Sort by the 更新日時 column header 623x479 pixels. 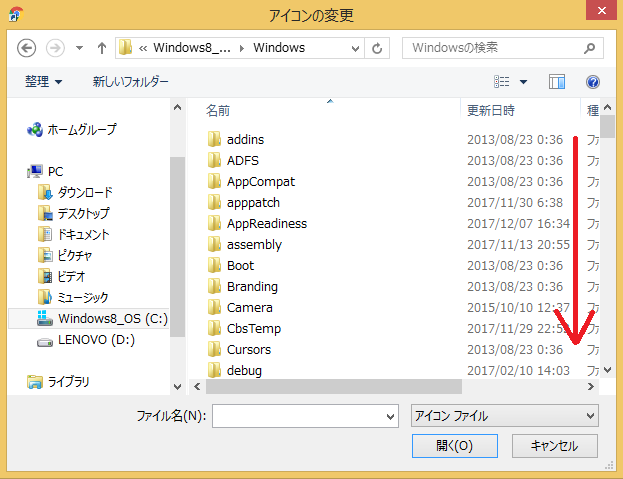pyautogui.click(x=491, y=110)
